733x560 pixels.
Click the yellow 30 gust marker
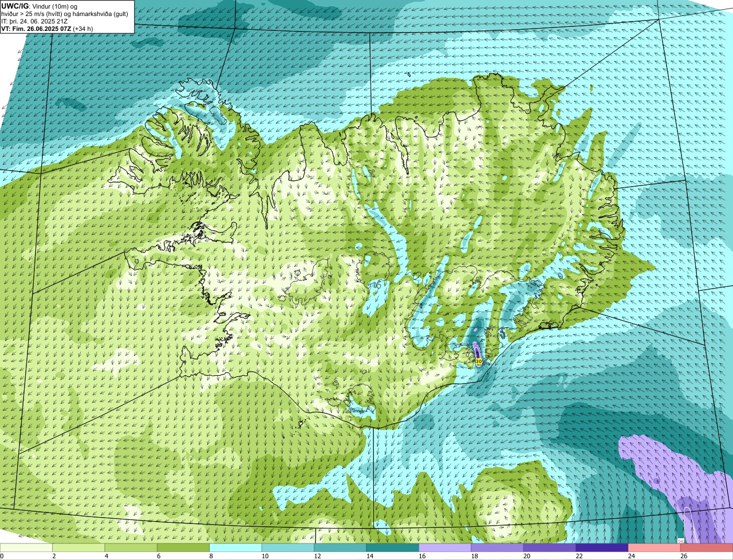tap(479, 361)
